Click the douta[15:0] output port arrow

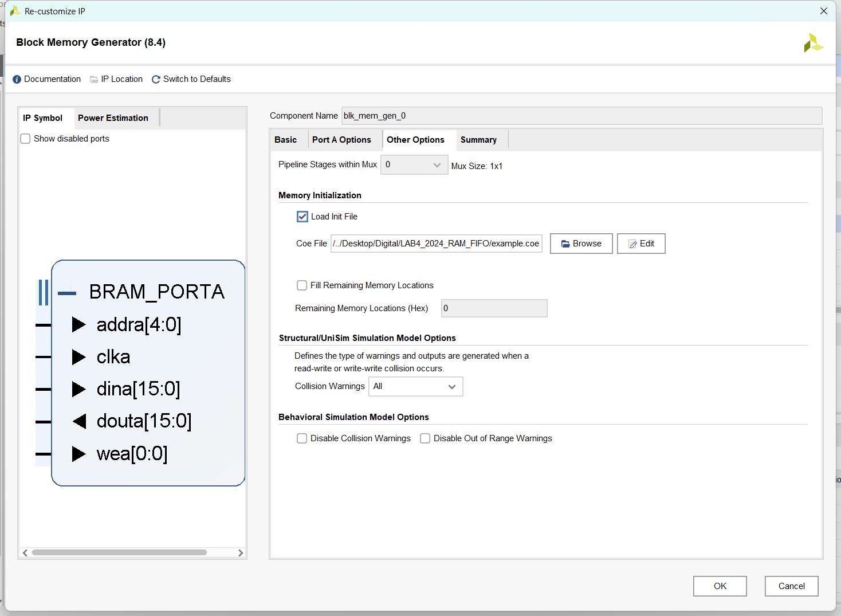[x=79, y=421]
